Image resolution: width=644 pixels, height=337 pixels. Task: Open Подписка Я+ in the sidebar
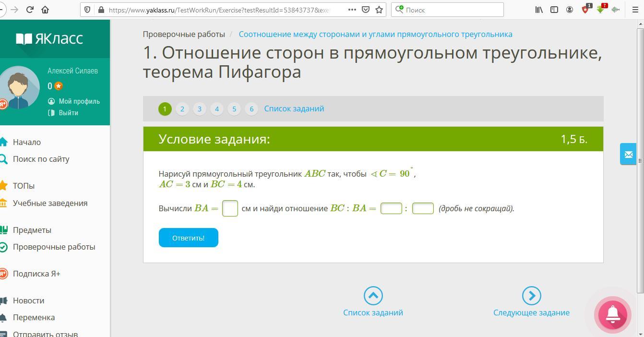36,274
